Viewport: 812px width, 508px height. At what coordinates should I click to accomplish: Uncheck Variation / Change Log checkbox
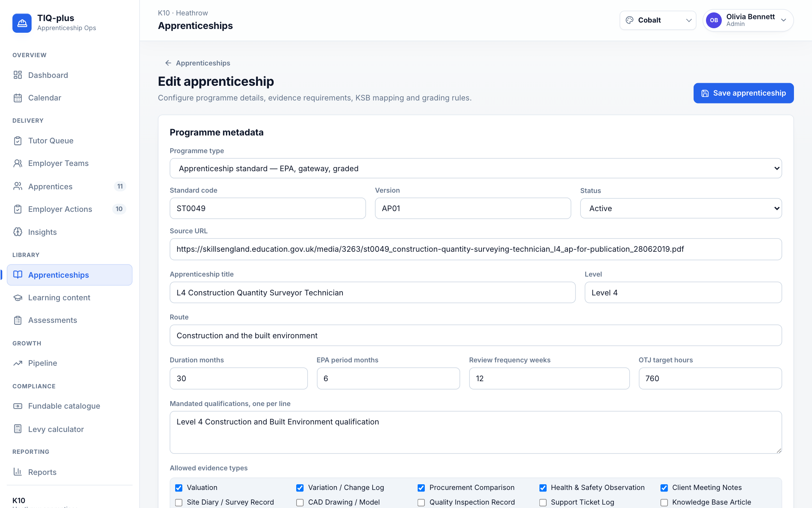[x=300, y=488]
